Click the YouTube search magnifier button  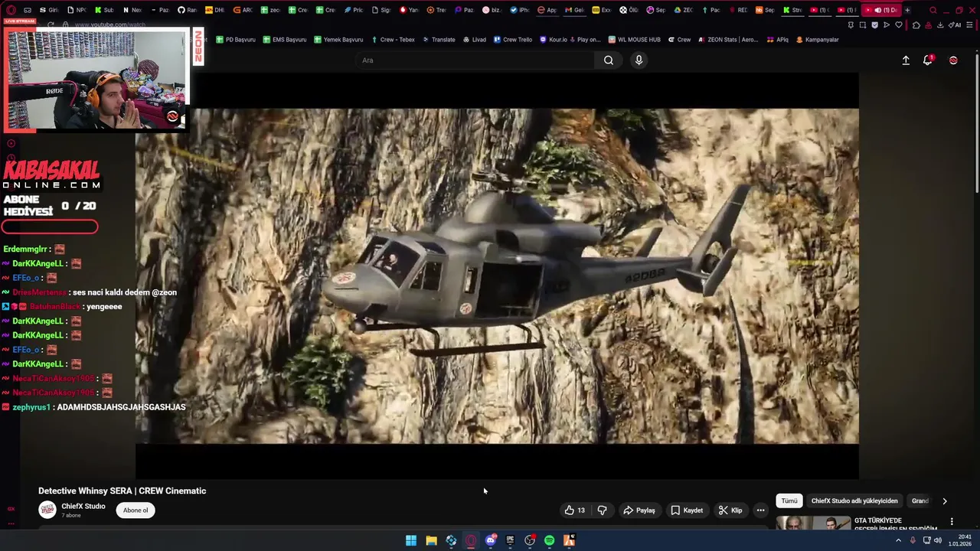click(x=608, y=60)
